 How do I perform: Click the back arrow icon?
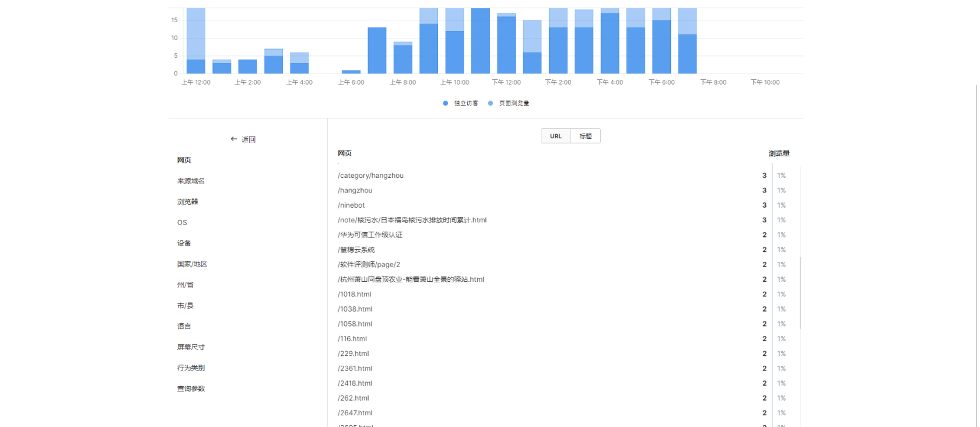coord(233,139)
